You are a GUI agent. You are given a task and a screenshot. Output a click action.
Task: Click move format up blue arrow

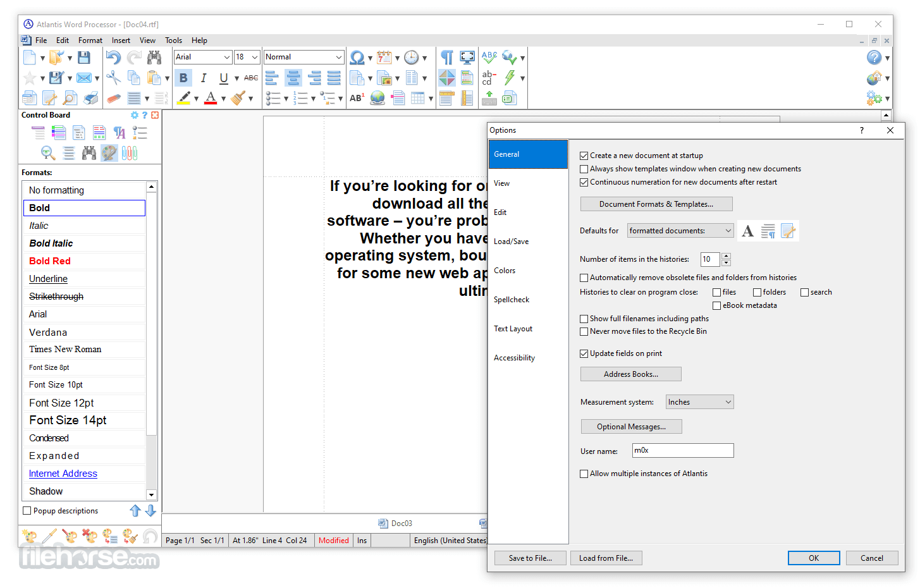tap(135, 511)
